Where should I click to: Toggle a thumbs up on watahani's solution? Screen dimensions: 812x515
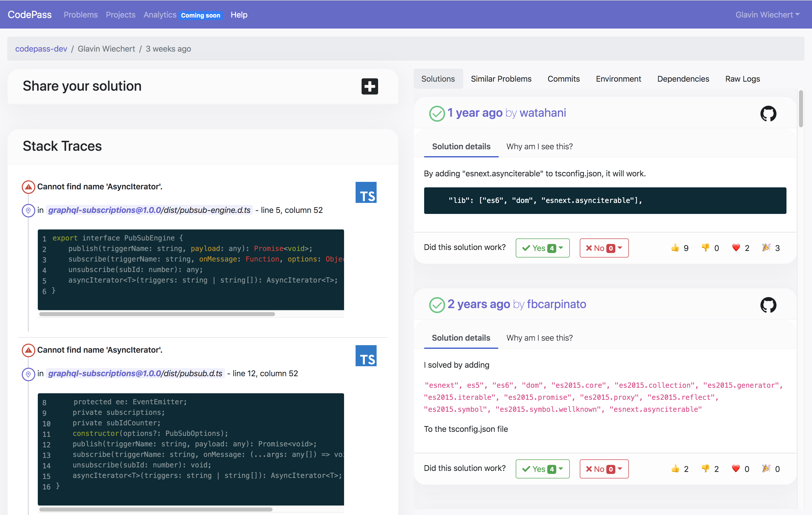(675, 248)
